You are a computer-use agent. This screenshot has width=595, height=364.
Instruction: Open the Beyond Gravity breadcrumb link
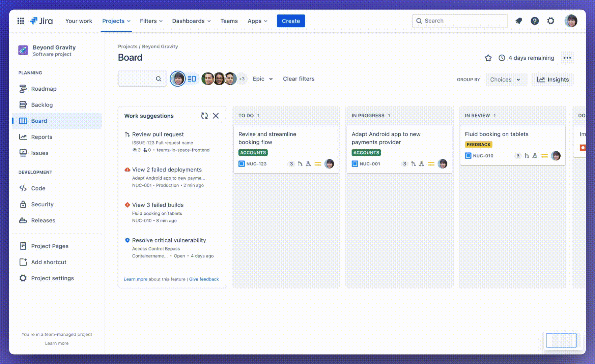click(x=160, y=47)
